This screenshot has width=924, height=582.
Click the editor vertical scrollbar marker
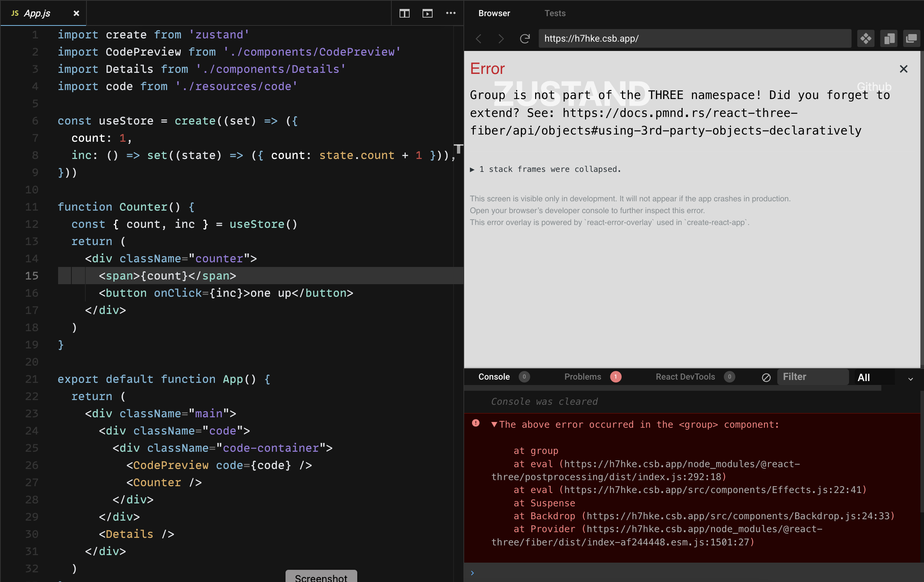coord(458,149)
